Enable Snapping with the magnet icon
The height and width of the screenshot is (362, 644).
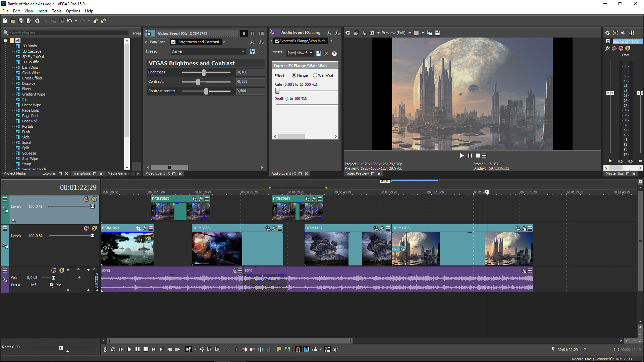[298, 349]
